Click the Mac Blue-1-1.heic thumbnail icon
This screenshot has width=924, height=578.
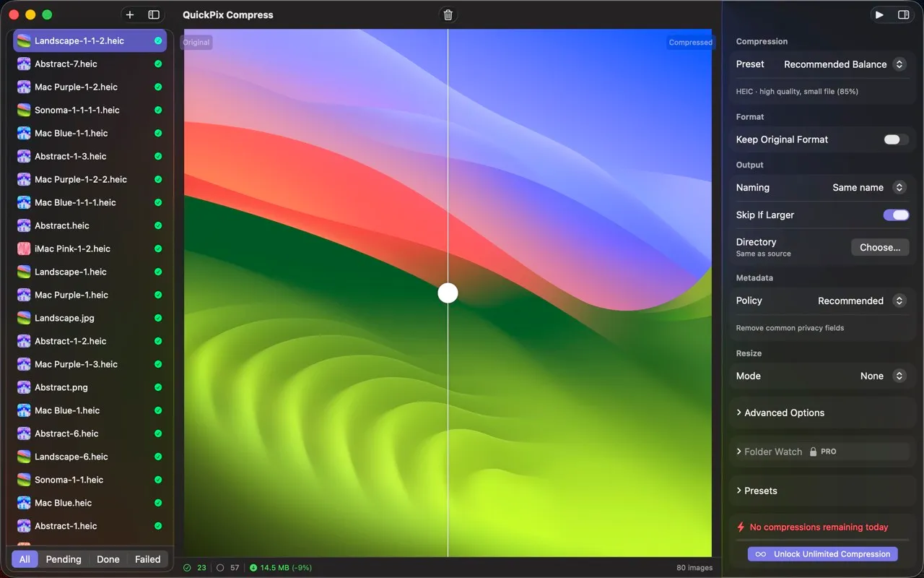[x=24, y=133]
